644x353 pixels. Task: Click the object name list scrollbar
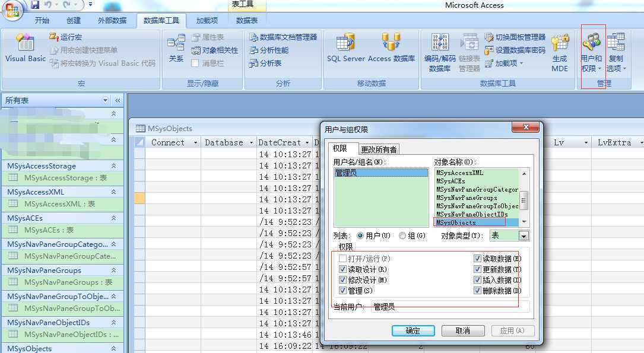[524, 198]
